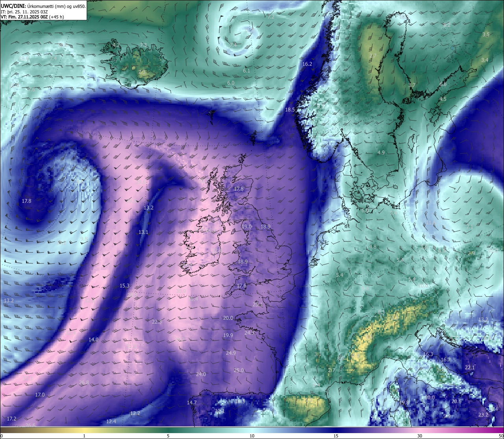Click the 15 tick on the color scale

tap(336, 436)
